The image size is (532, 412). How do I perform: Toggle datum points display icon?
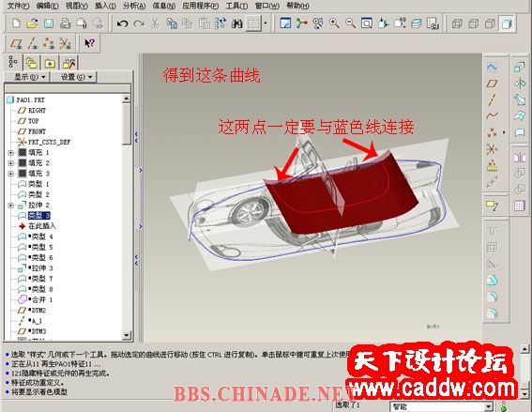[x=49, y=43]
